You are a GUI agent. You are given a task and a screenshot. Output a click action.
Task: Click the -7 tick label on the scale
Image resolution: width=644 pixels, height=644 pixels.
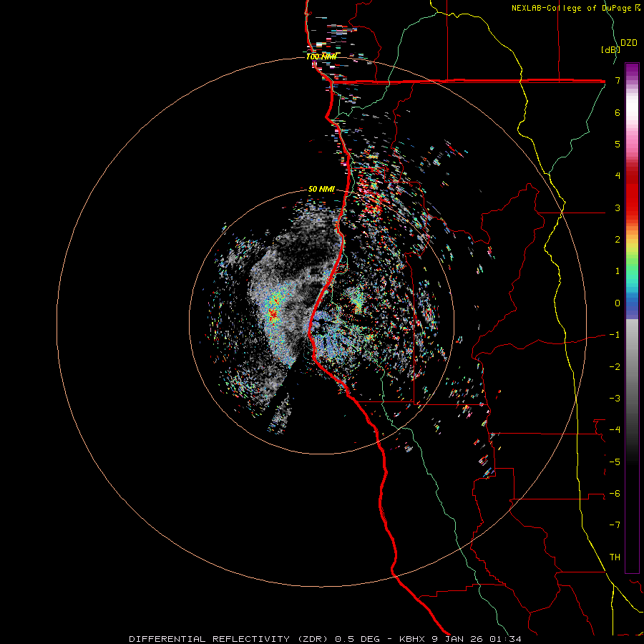615,525
